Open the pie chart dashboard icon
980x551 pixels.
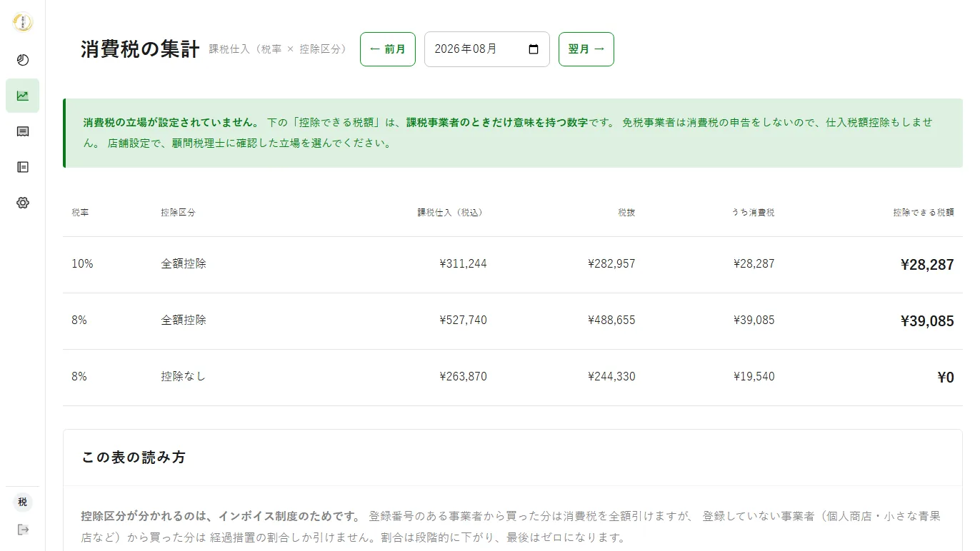pyautogui.click(x=23, y=60)
